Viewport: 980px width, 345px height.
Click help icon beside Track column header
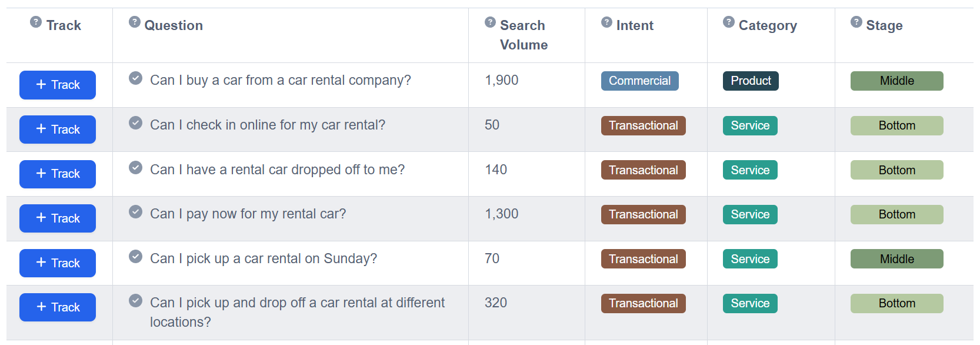coord(36,22)
